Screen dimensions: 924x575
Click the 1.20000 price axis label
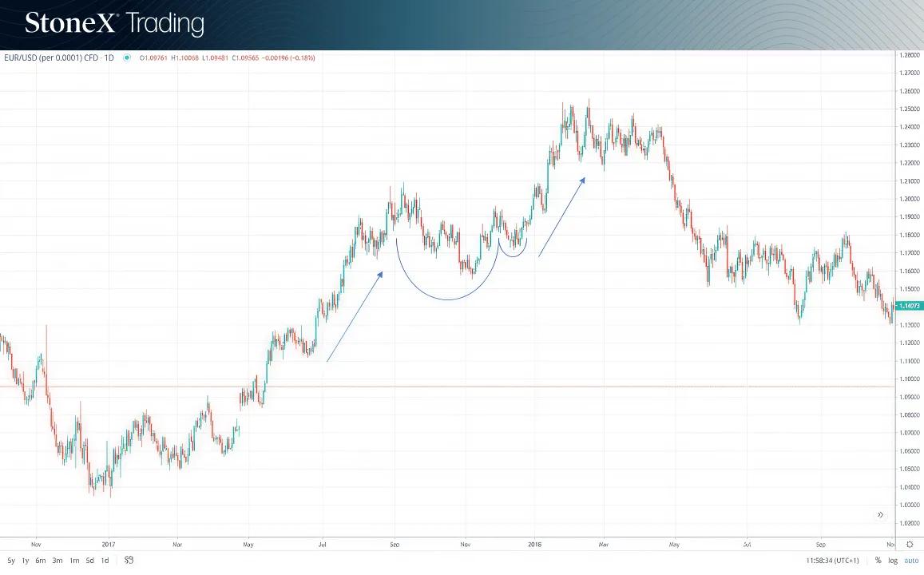[910, 199]
